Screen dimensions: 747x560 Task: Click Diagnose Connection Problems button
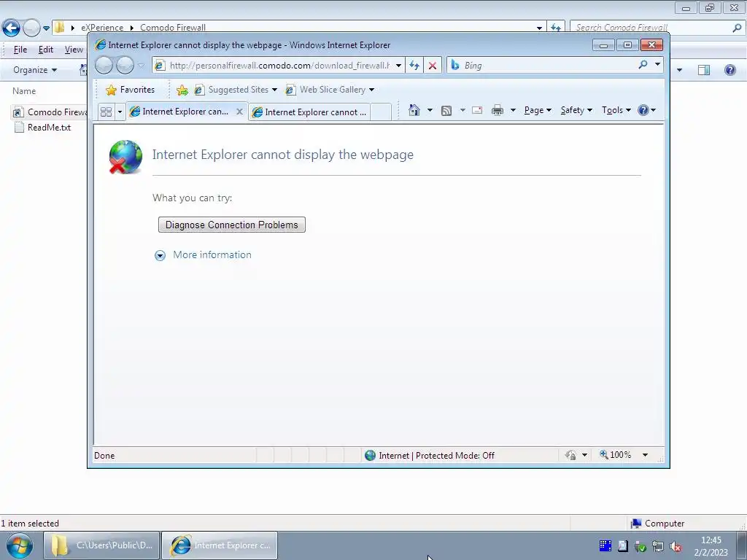[x=231, y=225]
